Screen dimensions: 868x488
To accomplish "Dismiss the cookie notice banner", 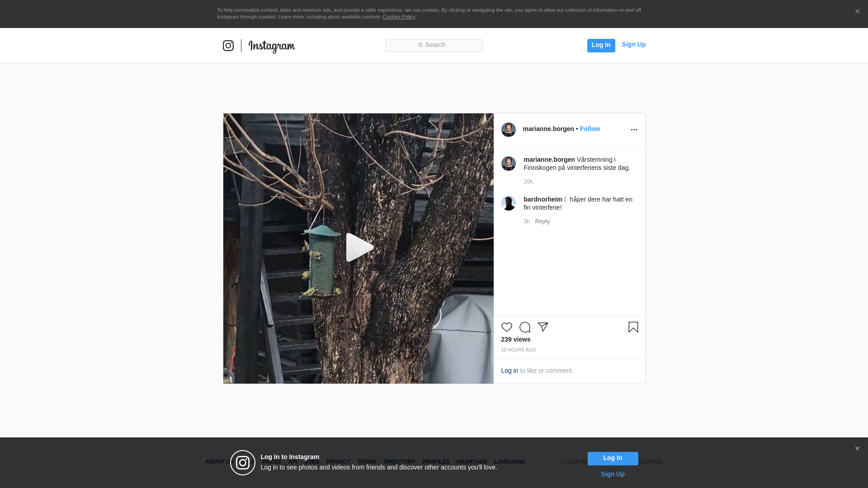I will [x=857, y=11].
